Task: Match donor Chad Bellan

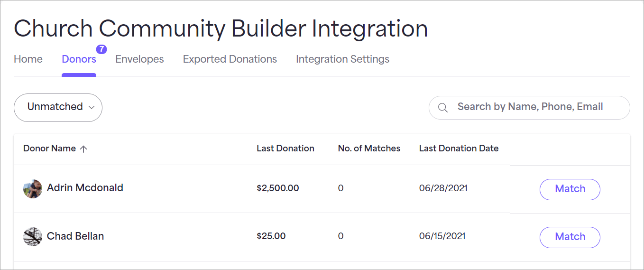Action: 570,237
